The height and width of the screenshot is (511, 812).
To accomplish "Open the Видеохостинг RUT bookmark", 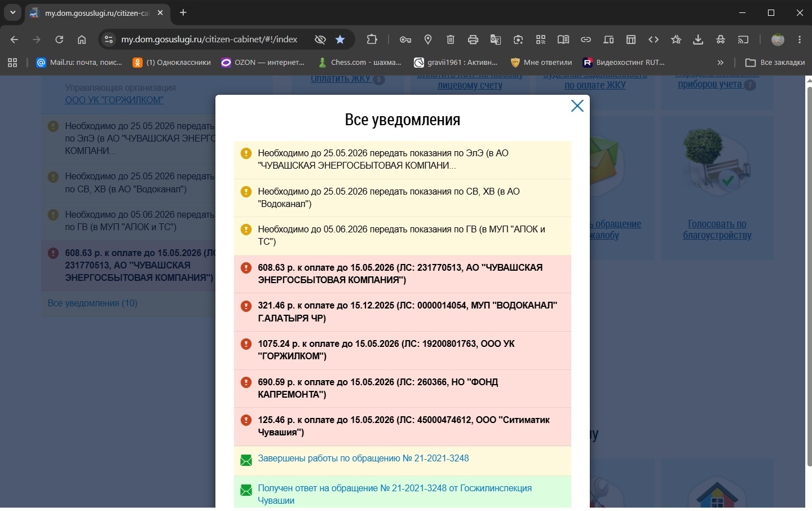I will tap(624, 63).
